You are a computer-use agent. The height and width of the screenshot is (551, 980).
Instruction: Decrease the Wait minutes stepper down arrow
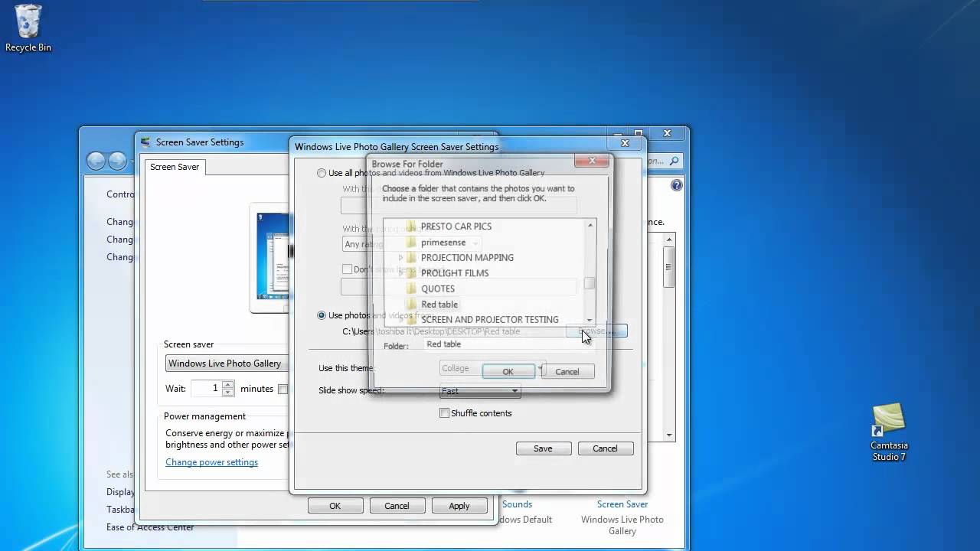(x=228, y=393)
